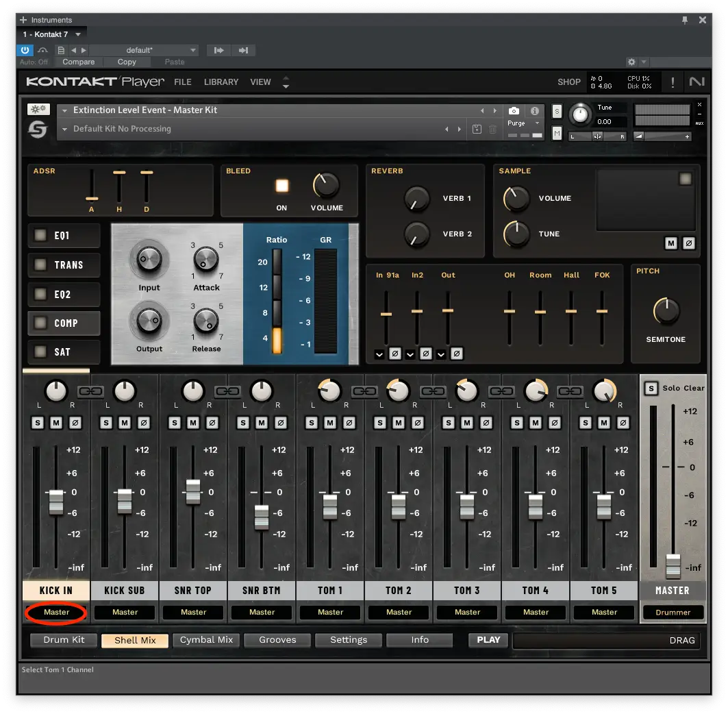Solo the Tom 3 channel

pyautogui.click(x=449, y=423)
